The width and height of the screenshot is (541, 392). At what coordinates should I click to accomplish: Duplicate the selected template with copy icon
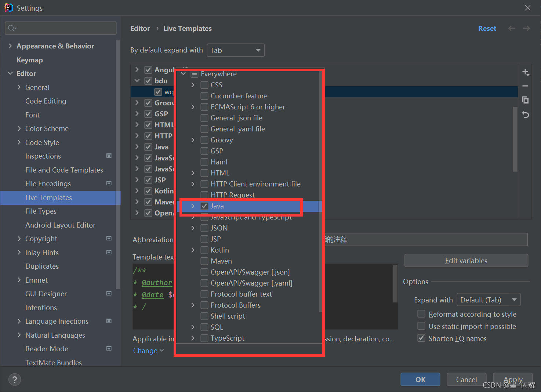click(526, 100)
